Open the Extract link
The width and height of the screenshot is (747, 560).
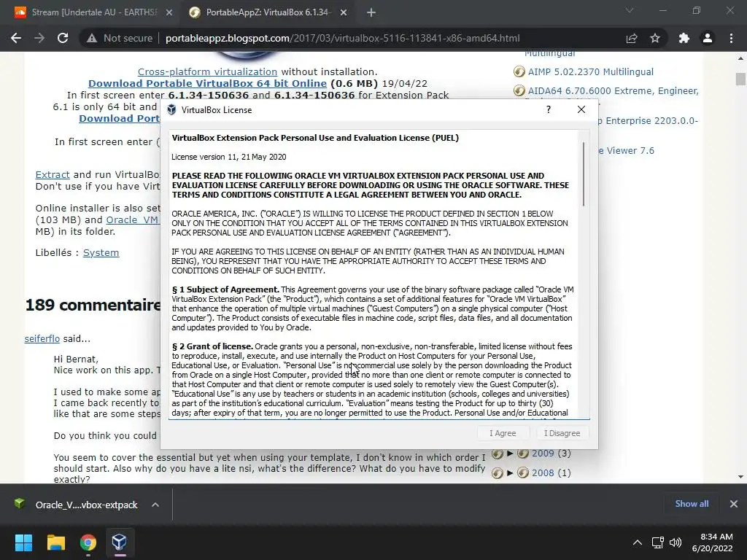pyautogui.click(x=53, y=175)
